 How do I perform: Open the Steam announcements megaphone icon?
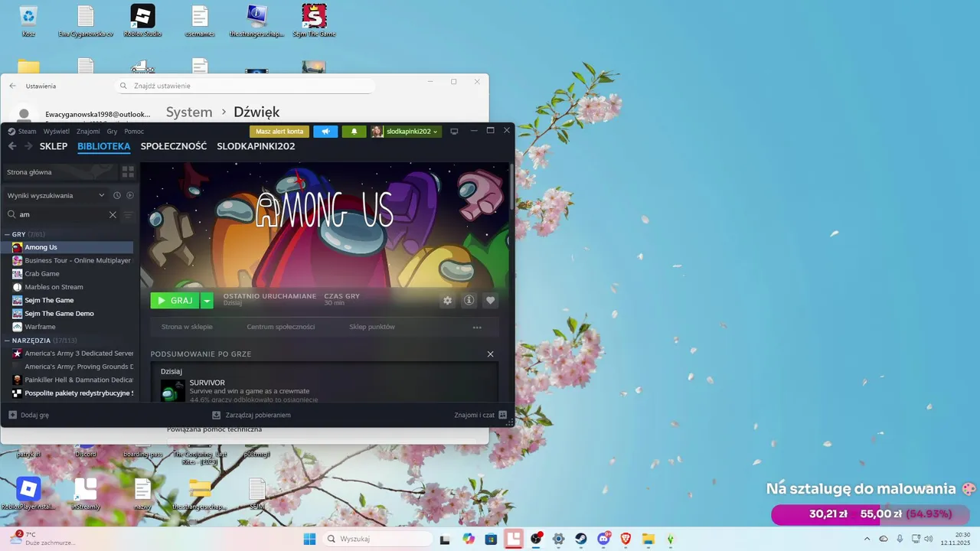pos(325,132)
